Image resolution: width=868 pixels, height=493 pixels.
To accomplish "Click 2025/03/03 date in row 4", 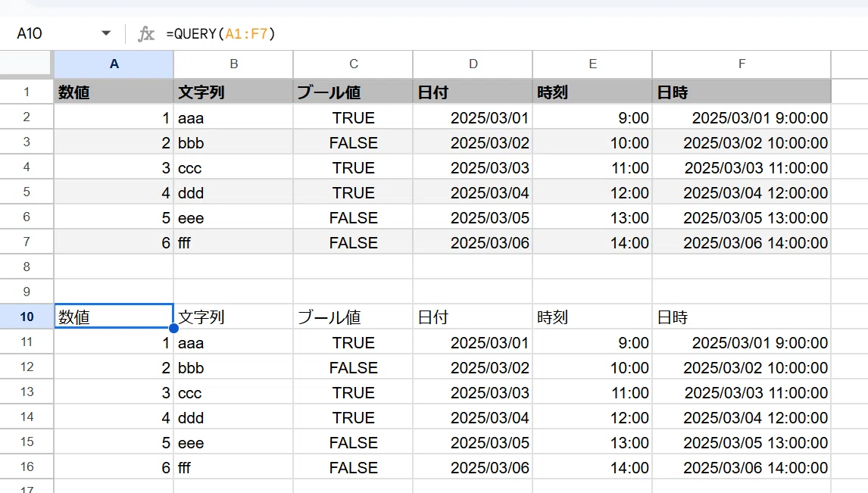I will [x=473, y=167].
